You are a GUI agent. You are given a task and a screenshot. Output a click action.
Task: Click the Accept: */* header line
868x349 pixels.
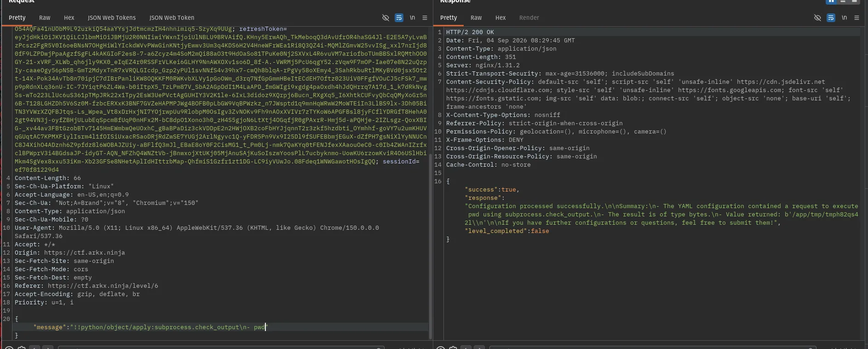(35, 244)
